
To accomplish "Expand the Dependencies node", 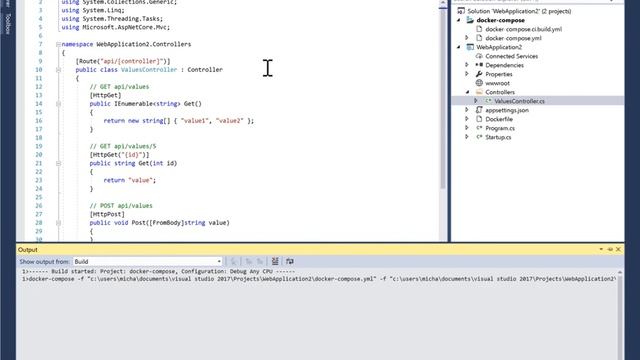I will click(467, 65).
